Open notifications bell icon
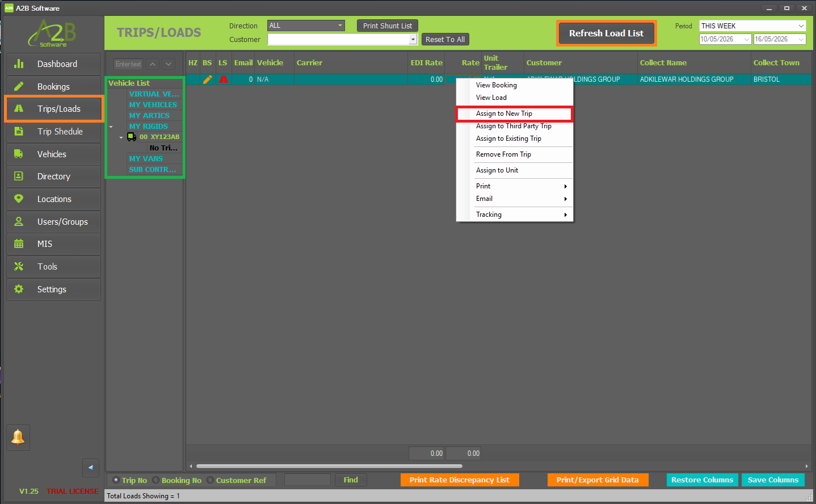The height and width of the screenshot is (504, 816). click(18, 437)
